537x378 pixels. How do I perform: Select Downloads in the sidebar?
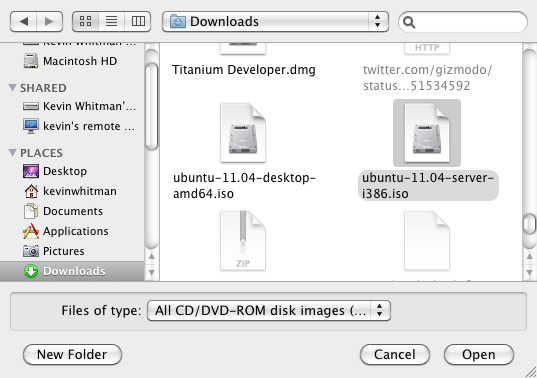pyautogui.click(x=72, y=271)
